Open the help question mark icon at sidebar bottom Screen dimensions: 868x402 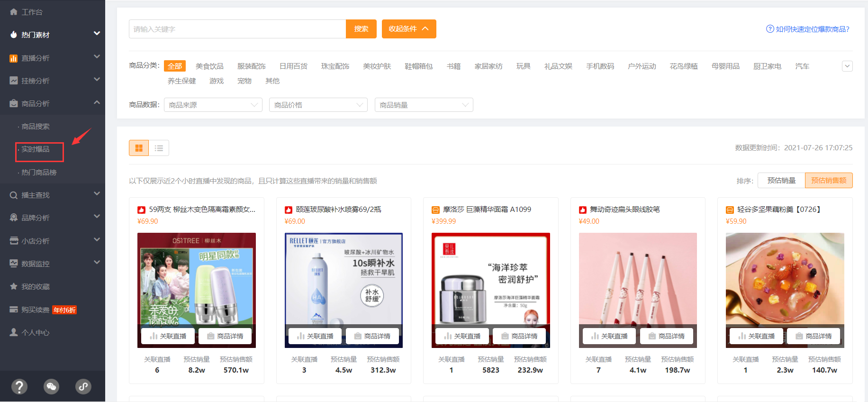[x=19, y=386]
